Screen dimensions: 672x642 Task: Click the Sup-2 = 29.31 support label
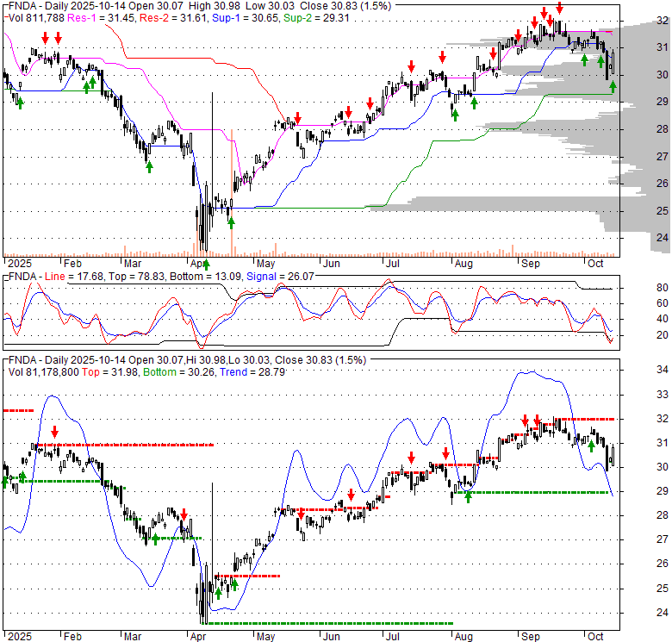317,18
